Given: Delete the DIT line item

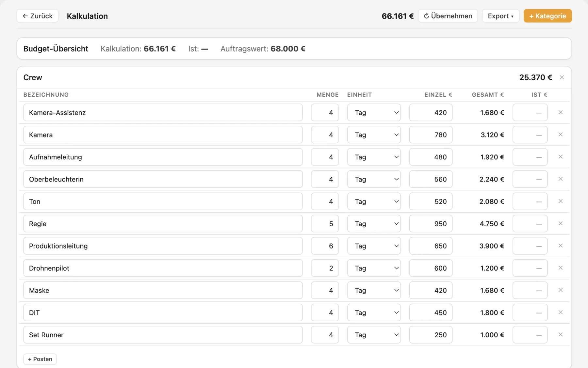Looking at the screenshot, I should [x=561, y=312].
